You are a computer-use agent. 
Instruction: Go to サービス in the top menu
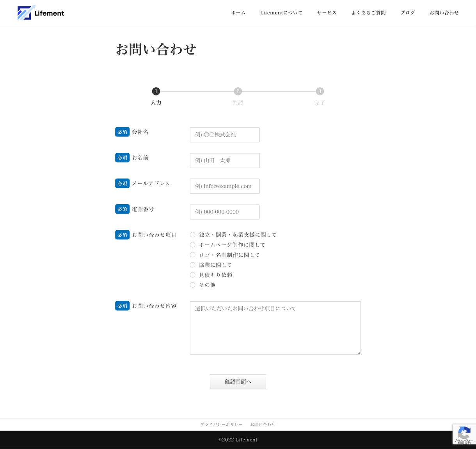tap(327, 13)
